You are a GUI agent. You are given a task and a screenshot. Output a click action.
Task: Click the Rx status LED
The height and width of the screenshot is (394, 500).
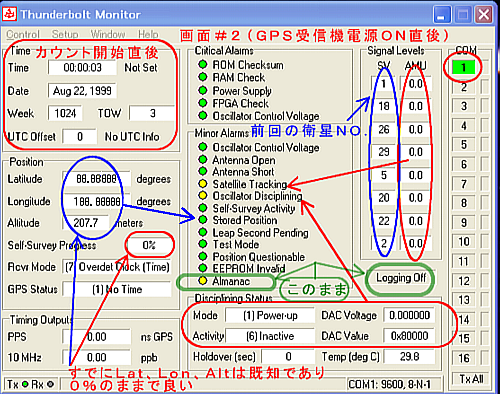point(50,384)
